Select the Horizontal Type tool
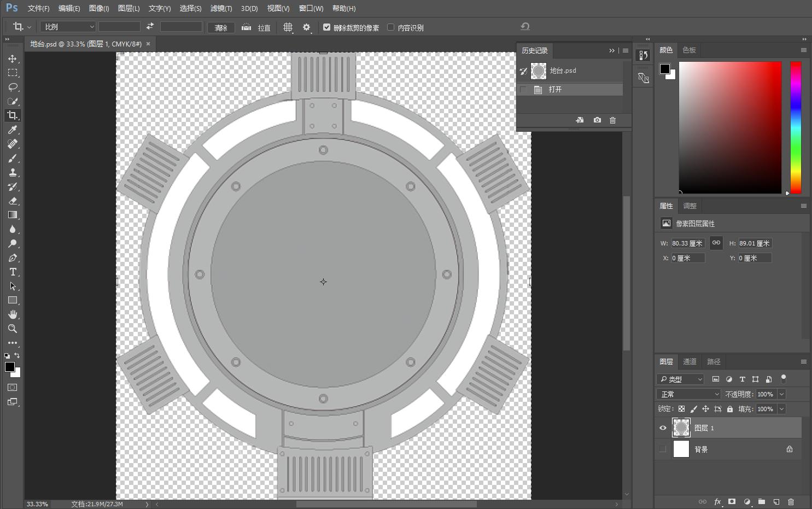812x509 pixels. pos(13,272)
